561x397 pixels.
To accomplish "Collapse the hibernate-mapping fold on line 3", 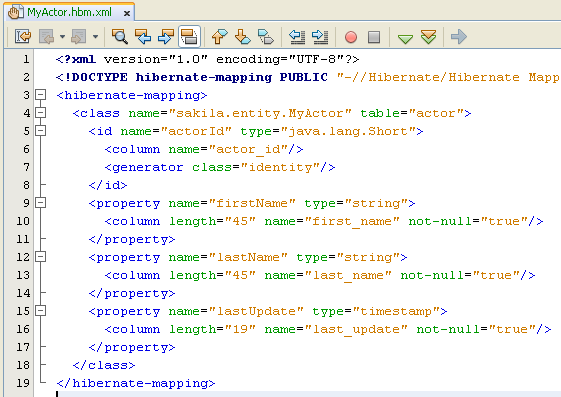I will coord(41,95).
